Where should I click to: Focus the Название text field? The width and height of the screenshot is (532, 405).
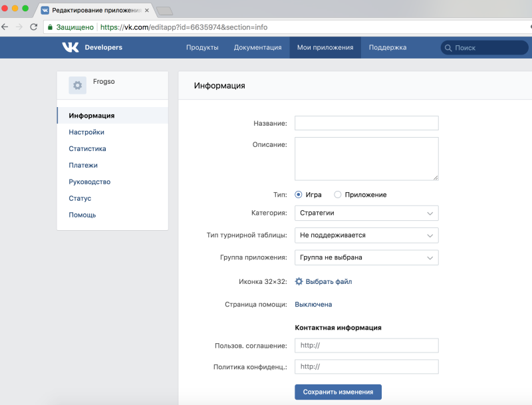(x=366, y=123)
